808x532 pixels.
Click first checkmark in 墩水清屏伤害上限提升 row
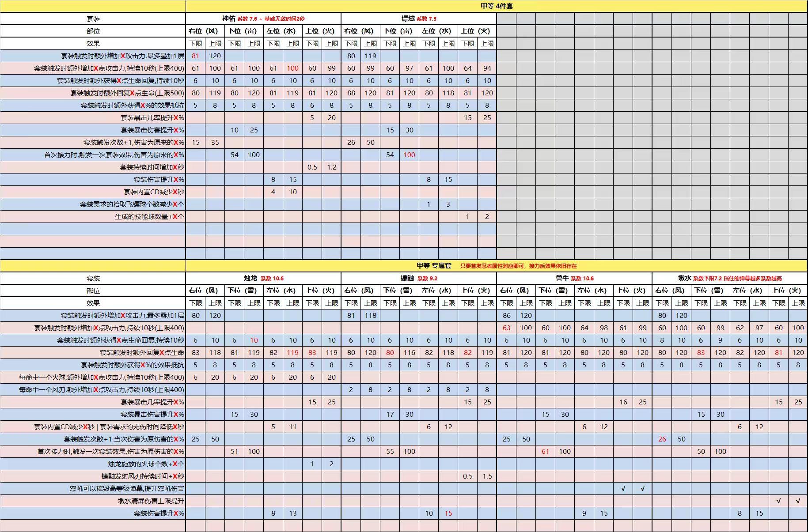[778, 501]
